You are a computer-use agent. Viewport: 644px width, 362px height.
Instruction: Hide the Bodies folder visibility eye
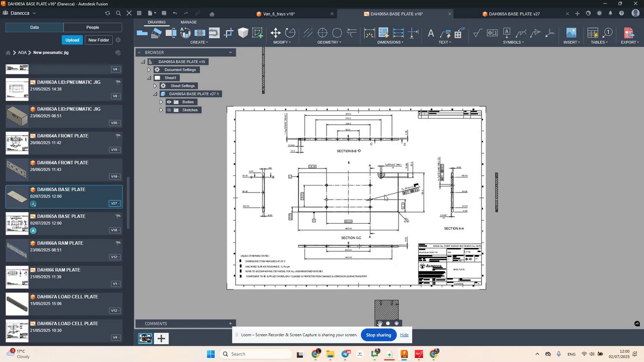coord(169,102)
